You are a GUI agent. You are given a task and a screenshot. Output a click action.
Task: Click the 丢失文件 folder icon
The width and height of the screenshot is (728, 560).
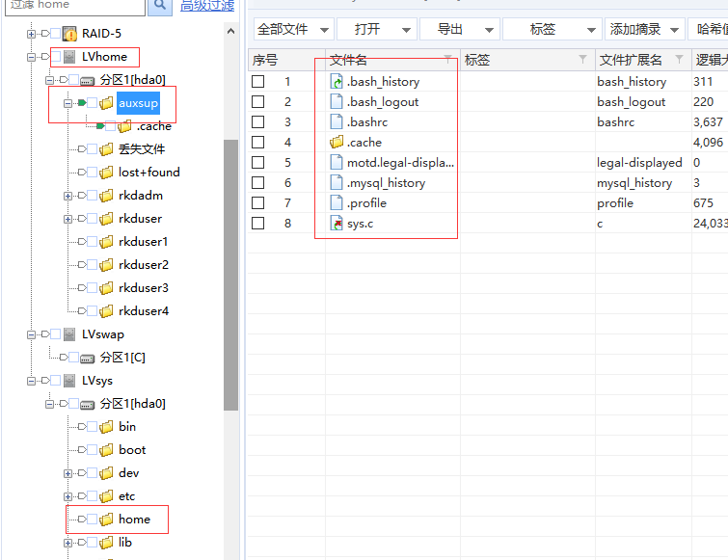[x=106, y=149]
